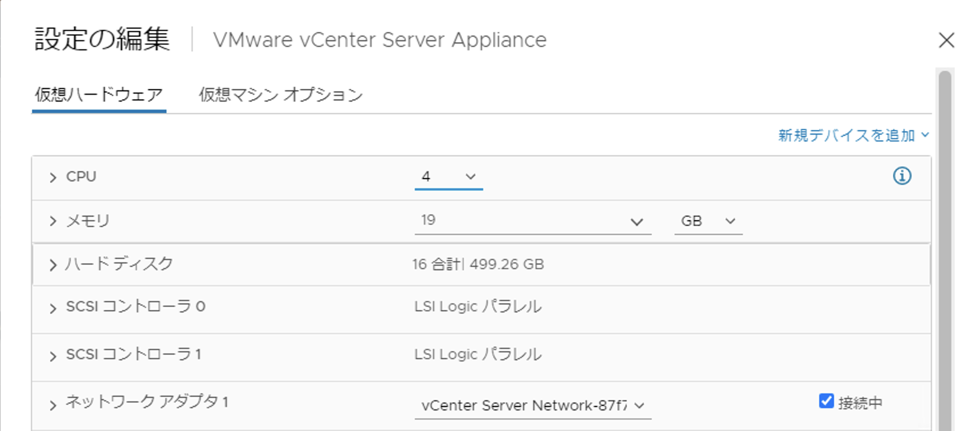Uncheck the 接続中 checkbox

(826, 401)
